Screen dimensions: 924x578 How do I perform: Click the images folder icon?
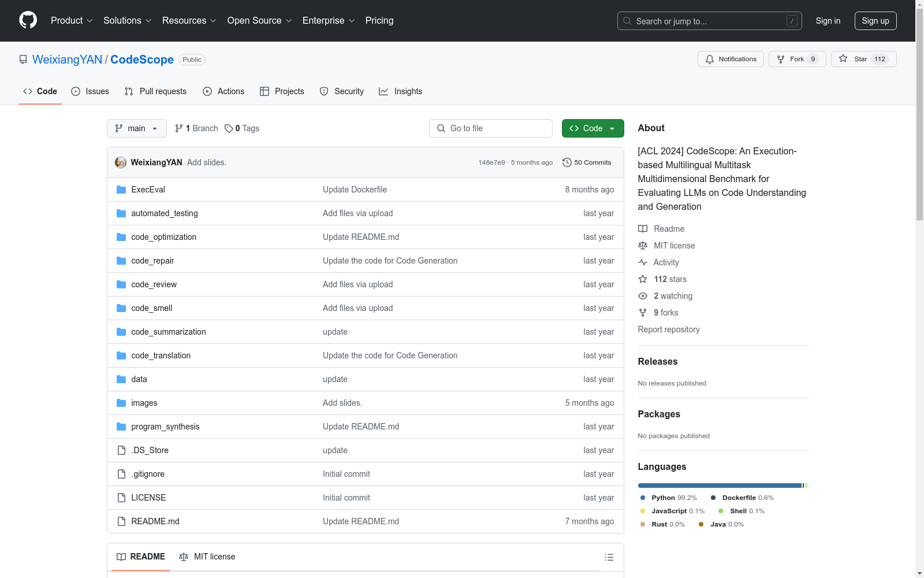pyautogui.click(x=121, y=403)
